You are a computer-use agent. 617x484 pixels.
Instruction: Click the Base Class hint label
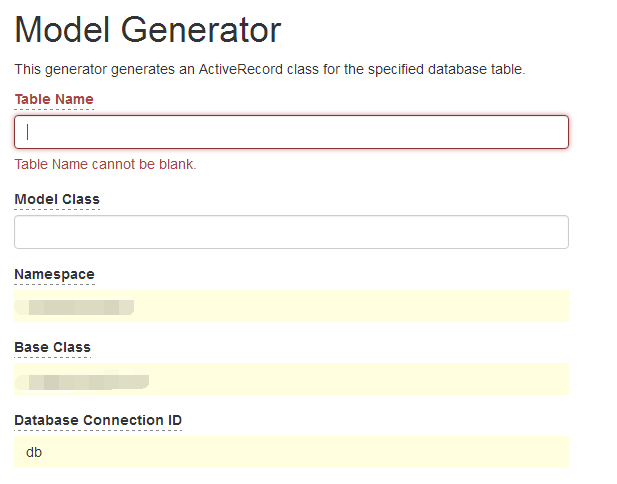(52, 347)
